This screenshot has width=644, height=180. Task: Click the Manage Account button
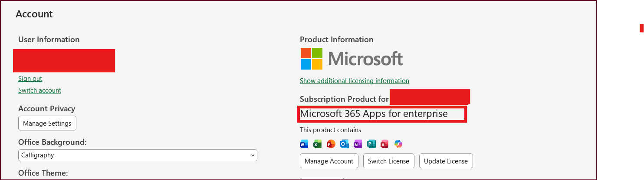click(x=329, y=161)
